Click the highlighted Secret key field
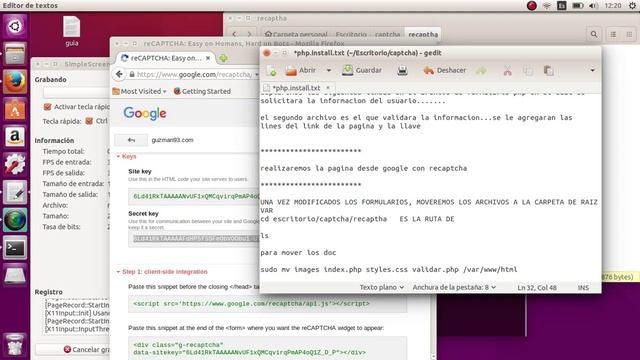Image resolution: width=640 pixels, height=360 pixels. coord(195,239)
